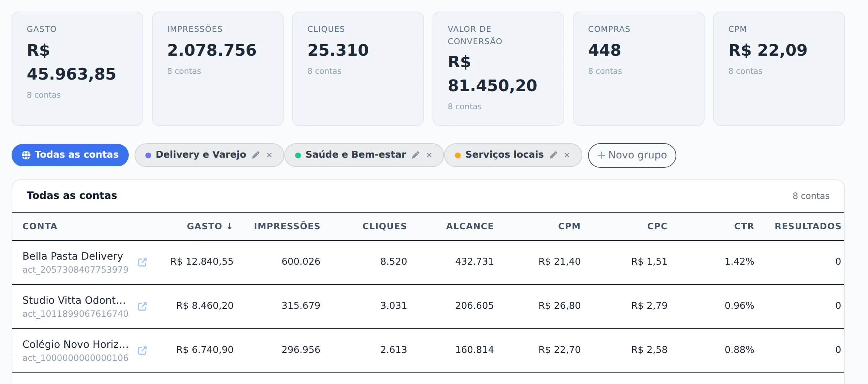Screen dimensions: 868x384
Task: Sort table by Resultados column header
Action: point(808,226)
